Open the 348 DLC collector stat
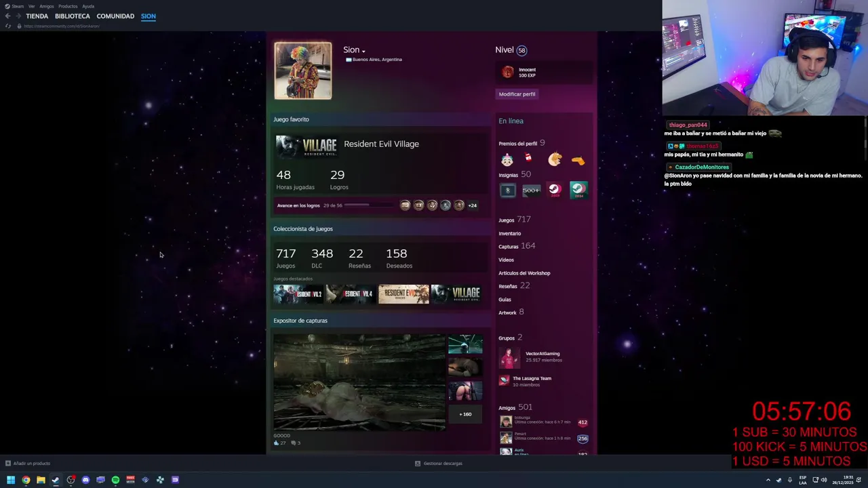This screenshot has height=488, width=868. point(321,258)
